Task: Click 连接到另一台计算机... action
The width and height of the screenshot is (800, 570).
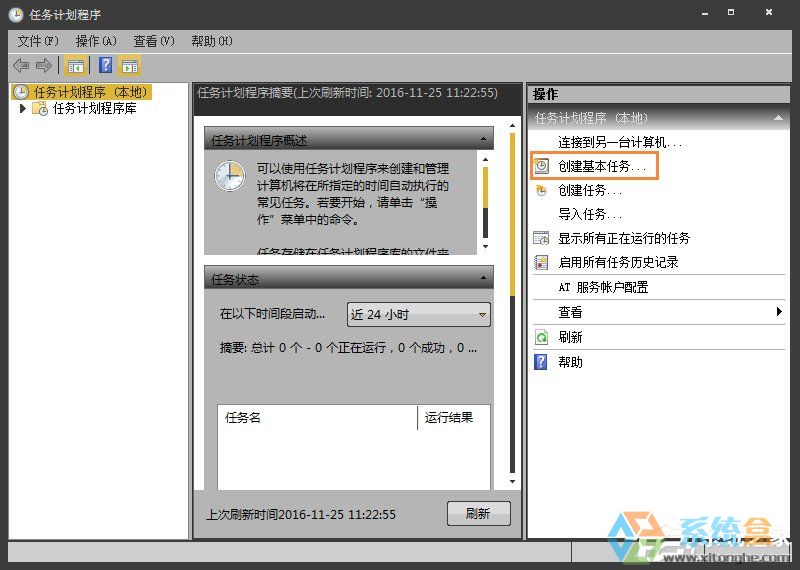Action: 620,142
